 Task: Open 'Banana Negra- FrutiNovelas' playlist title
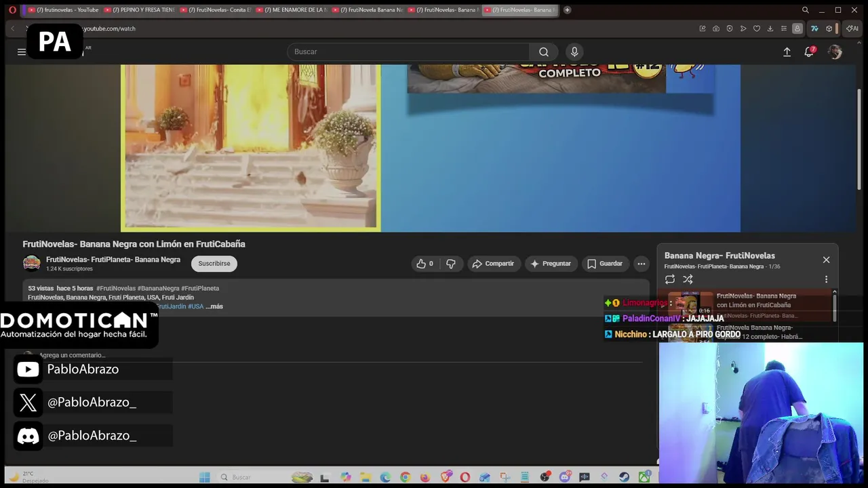[719, 256]
